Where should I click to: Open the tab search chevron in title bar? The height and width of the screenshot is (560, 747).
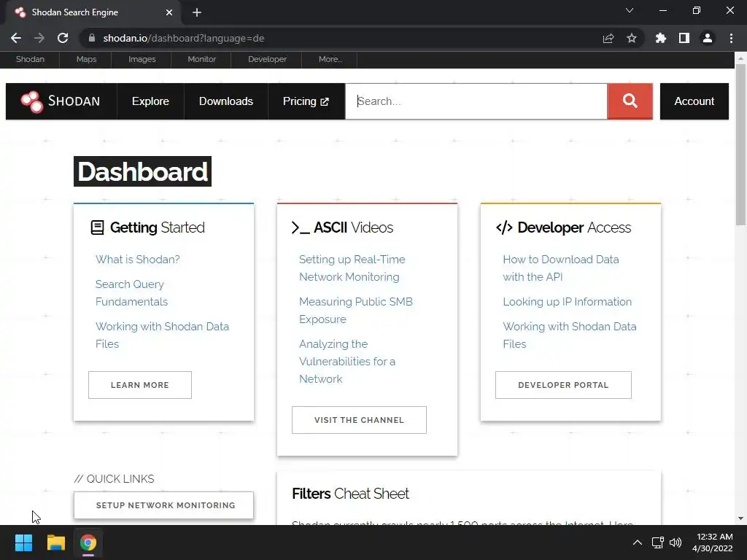point(630,10)
